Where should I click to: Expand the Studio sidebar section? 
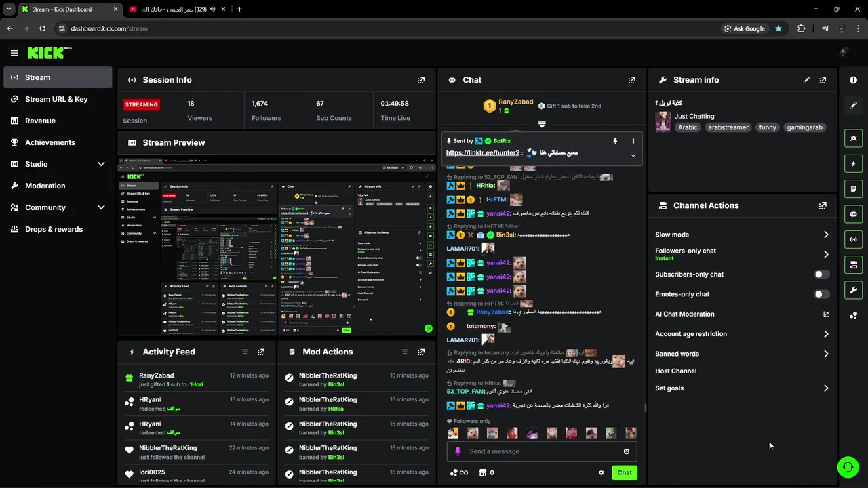pyautogui.click(x=101, y=164)
